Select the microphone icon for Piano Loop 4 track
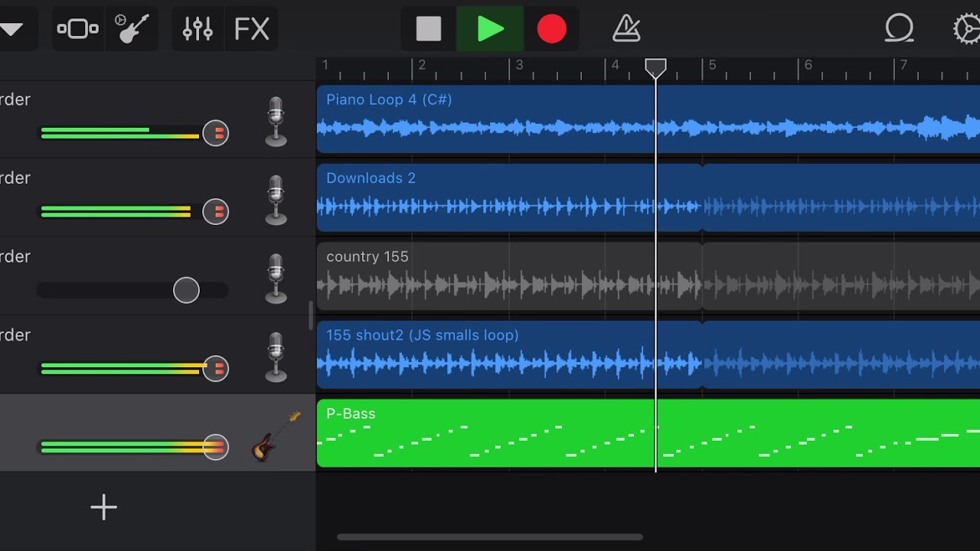 click(x=276, y=121)
